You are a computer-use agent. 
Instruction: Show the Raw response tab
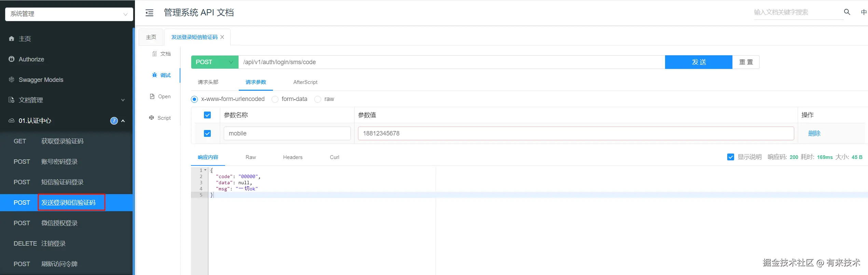point(251,157)
